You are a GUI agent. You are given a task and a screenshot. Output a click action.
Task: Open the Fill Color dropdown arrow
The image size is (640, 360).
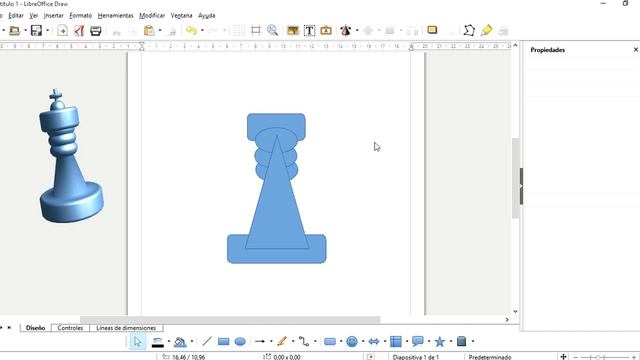[192, 342]
